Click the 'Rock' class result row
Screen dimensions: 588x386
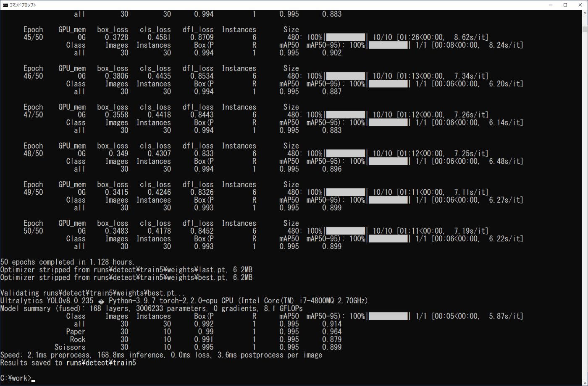206,339
